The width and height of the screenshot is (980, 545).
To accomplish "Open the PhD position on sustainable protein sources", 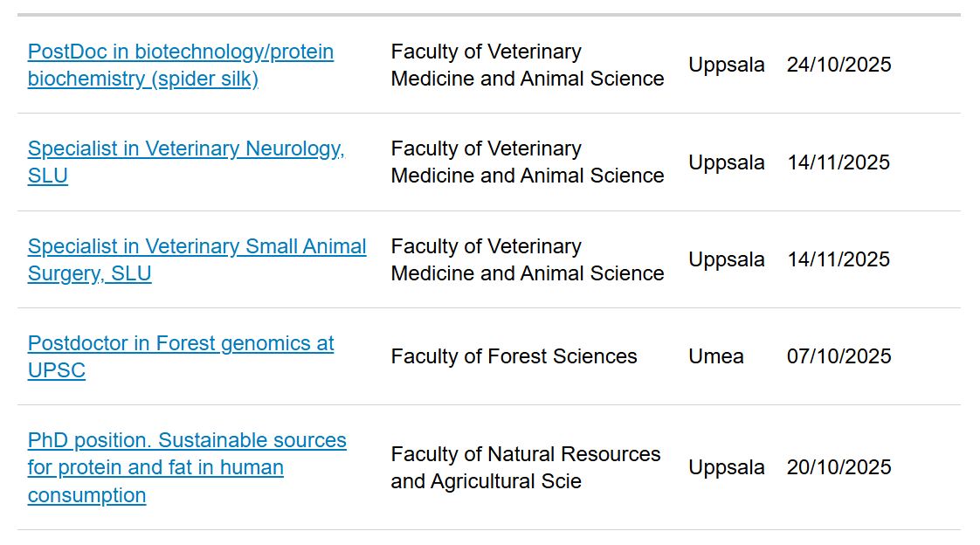I will [x=187, y=467].
